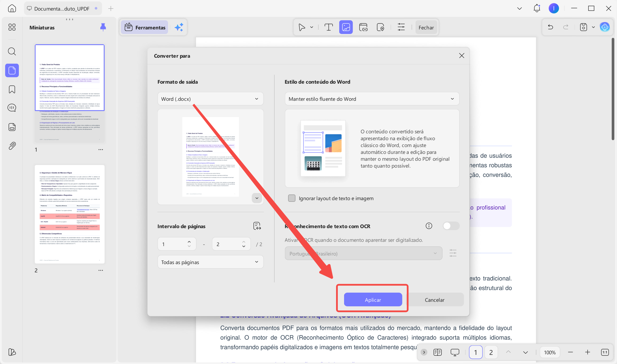Open the Word (.docx) output format dropdown

tap(210, 99)
